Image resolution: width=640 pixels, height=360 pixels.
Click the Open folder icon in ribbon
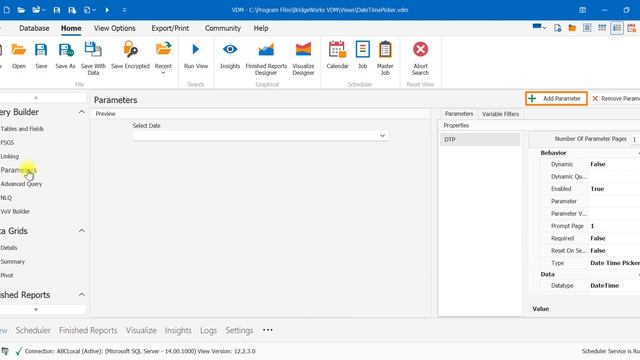[18, 50]
